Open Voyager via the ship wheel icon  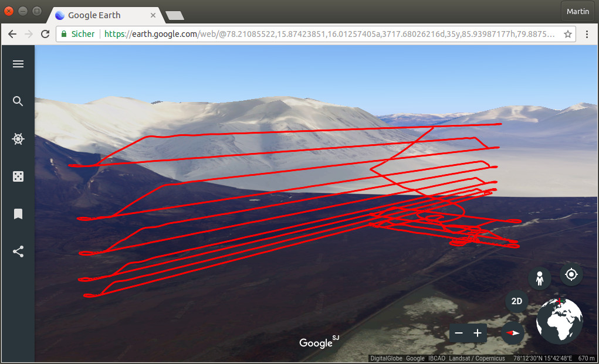(x=18, y=138)
